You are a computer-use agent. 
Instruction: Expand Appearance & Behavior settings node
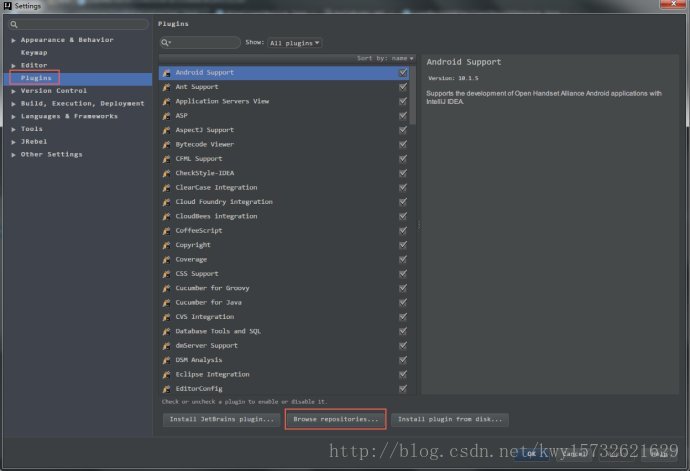(x=14, y=40)
